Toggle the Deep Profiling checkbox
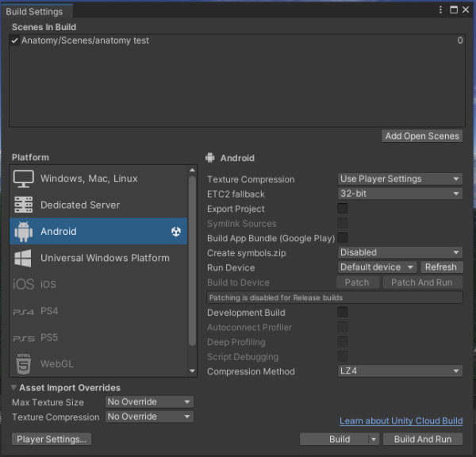This screenshot has height=457, width=476. (x=343, y=342)
